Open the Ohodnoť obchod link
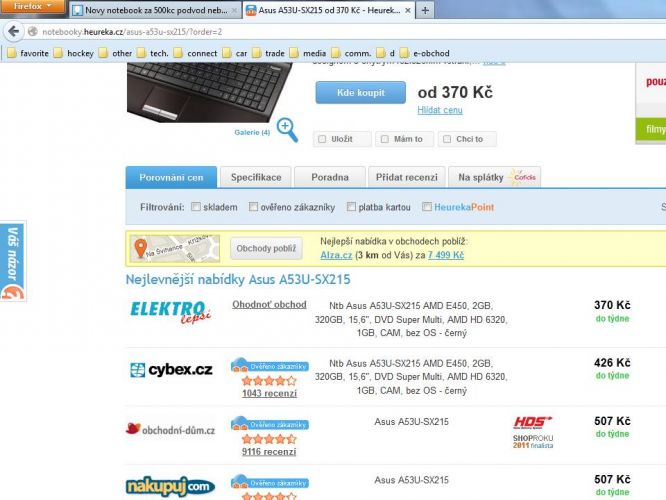The image size is (666, 500). coord(269,305)
